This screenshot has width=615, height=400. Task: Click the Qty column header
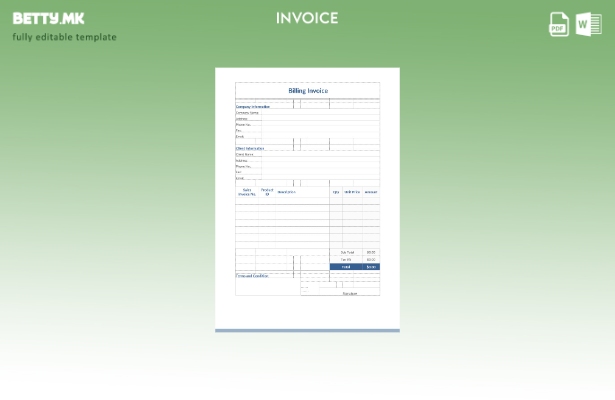[x=336, y=192]
